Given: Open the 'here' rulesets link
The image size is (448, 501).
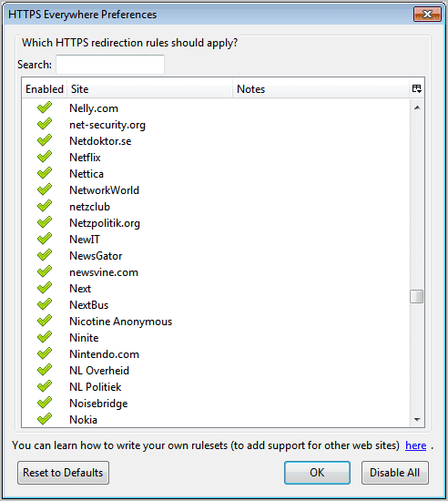Looking at the screenshot, I should [416, 445].
